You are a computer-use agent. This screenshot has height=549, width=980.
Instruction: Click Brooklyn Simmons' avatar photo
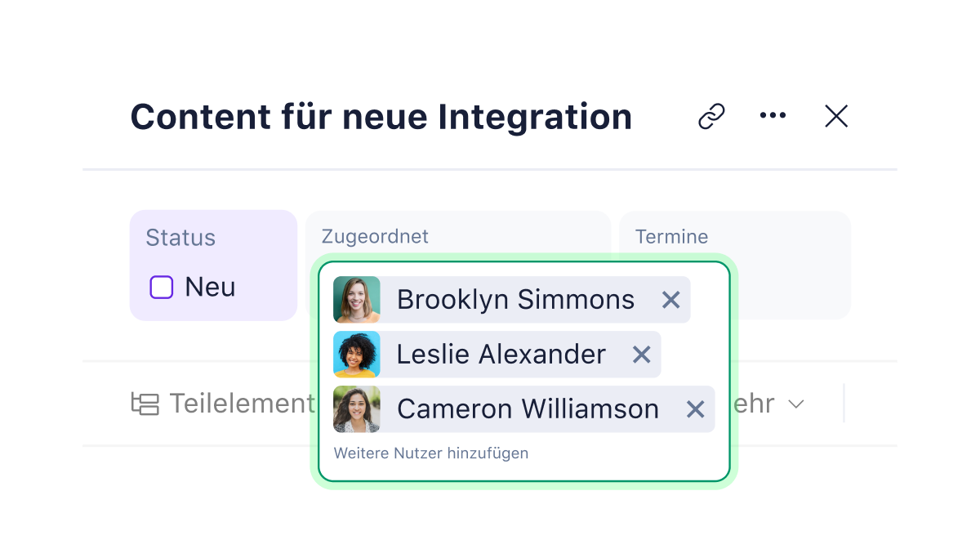point(357,300)
